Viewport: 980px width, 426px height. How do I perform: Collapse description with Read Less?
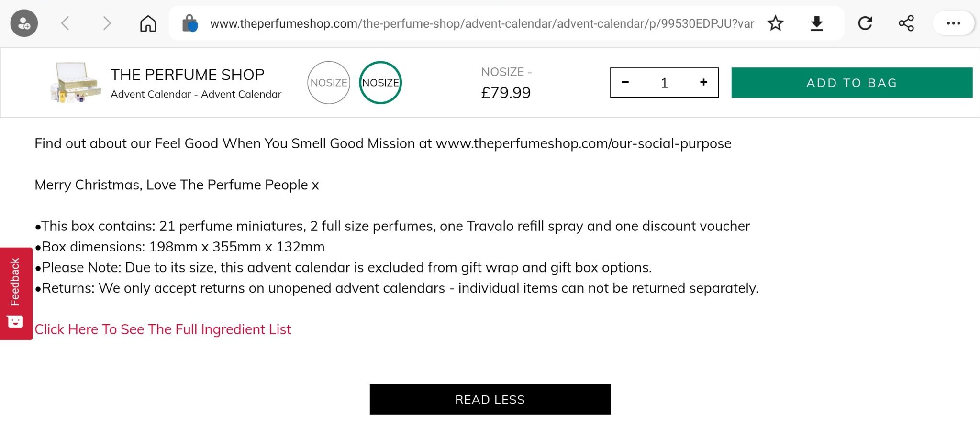tap(490, 399)
